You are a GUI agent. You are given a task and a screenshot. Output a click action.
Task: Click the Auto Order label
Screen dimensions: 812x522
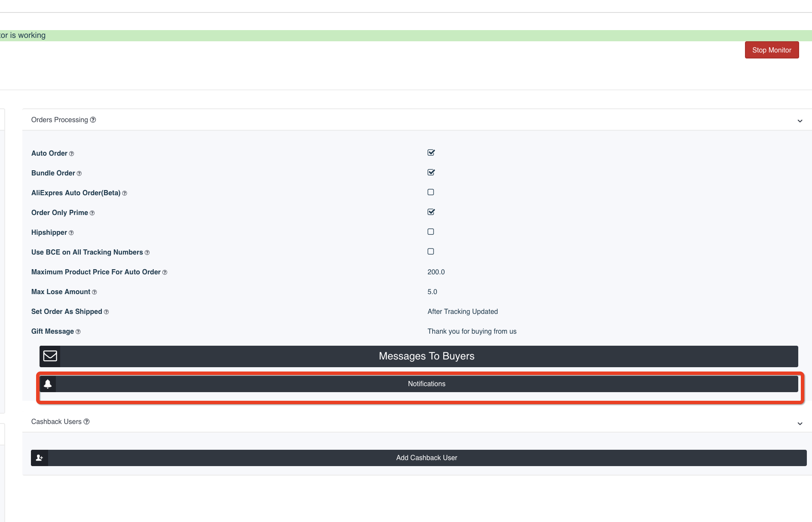(x=49, y=154)
